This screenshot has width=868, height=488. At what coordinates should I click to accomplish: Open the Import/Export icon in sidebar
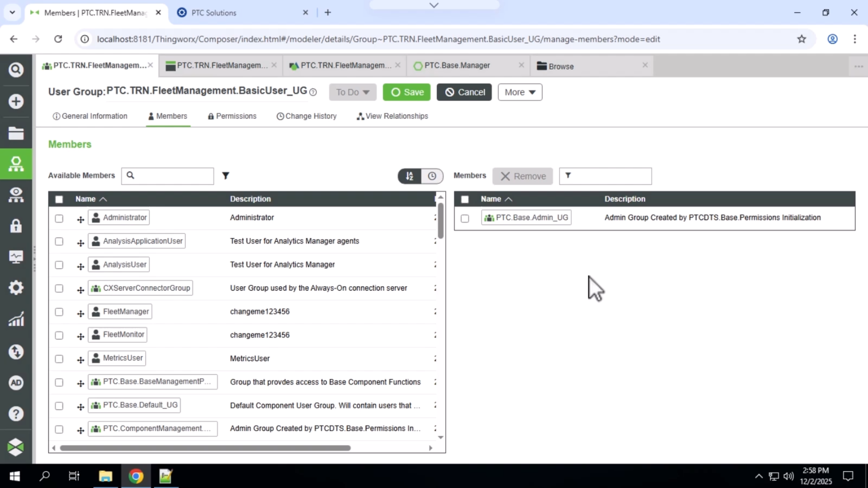point(16,352)
